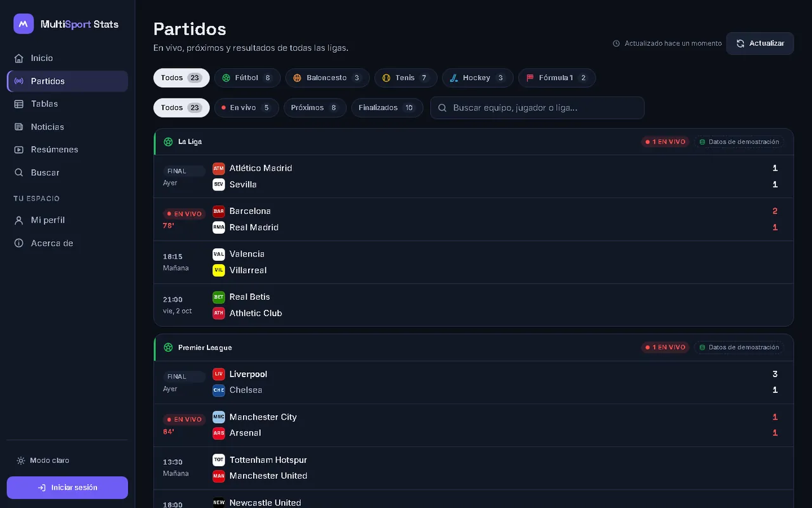The height and width of the screenshot is (508, 812).
Task: Click the Atlético Madrid team badge
Action: pos(219,168)
